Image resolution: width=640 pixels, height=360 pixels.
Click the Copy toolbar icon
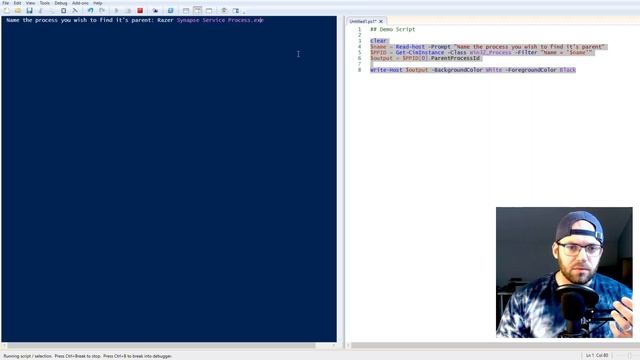(51, 11)
